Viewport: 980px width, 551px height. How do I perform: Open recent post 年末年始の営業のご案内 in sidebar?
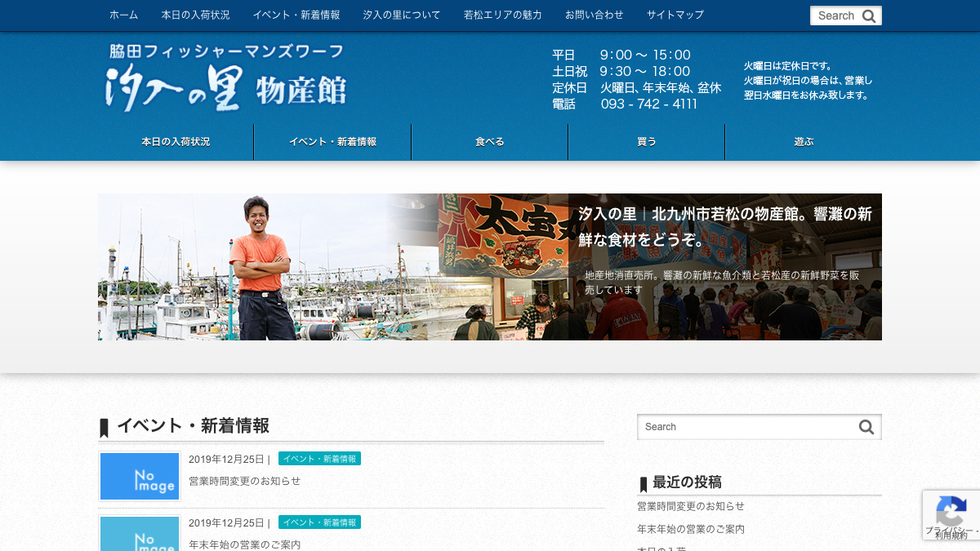pyautogui.click(x=691, y=529)
